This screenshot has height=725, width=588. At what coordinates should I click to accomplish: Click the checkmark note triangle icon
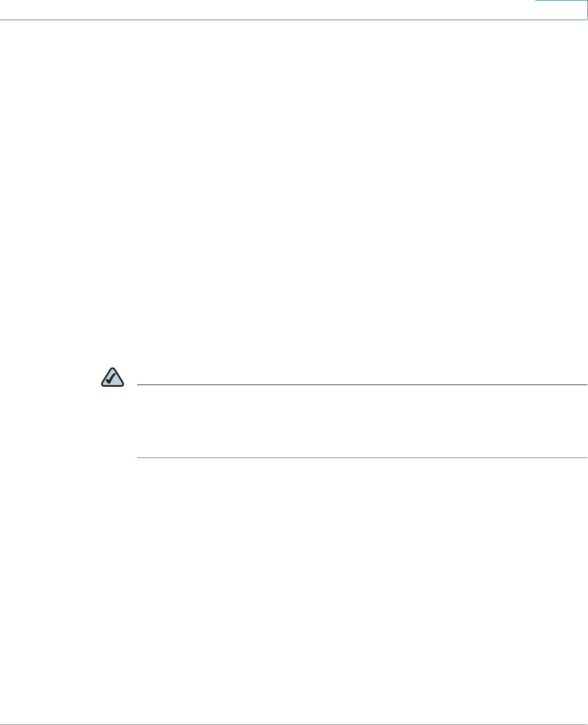[113, 376]
